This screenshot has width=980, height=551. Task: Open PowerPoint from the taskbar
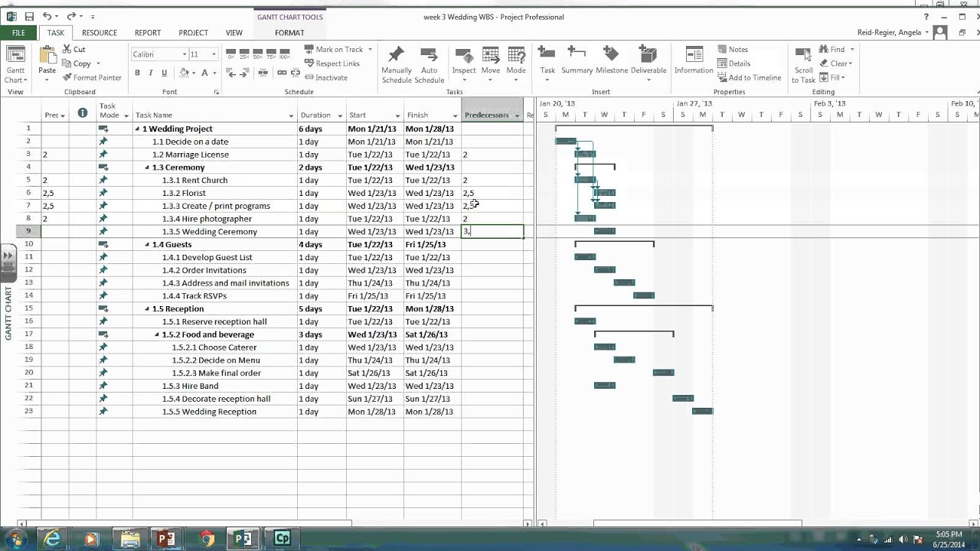(x=166, y=539)
